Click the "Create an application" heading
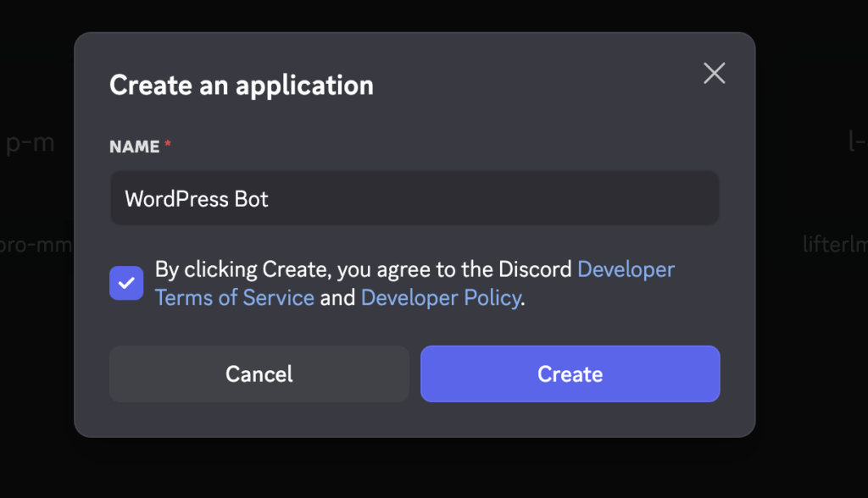Screen dimensions: 868x498 click(242, 86)
